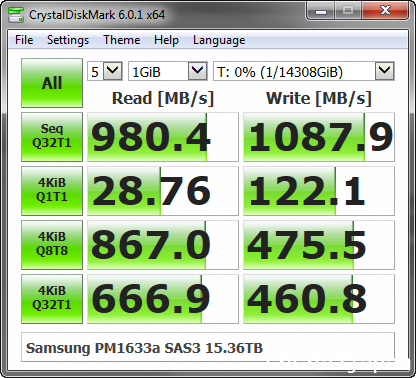Viewport: 416px width, 378px height.
Task: Open the Help menu
Action: [x=166, y=40]
